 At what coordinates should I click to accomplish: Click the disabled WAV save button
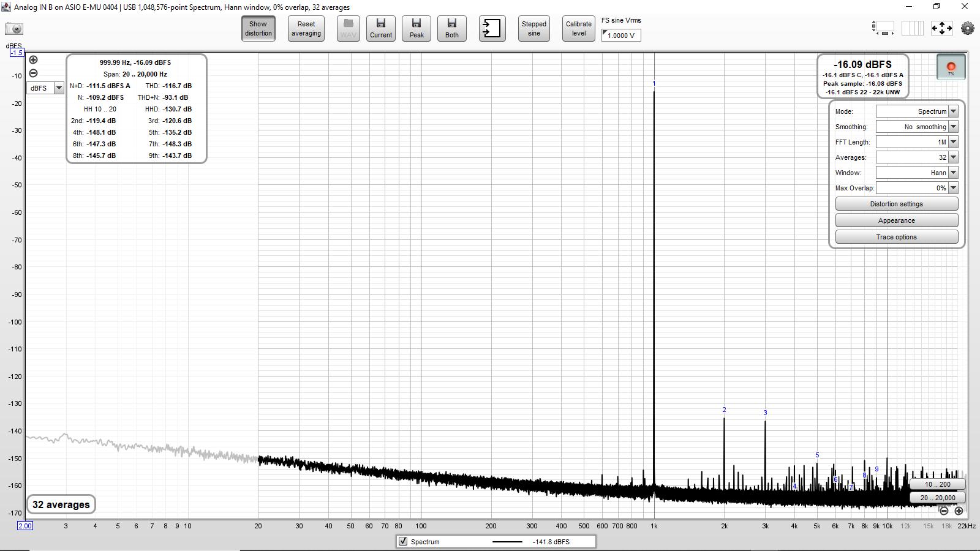[x=349, y=29]
